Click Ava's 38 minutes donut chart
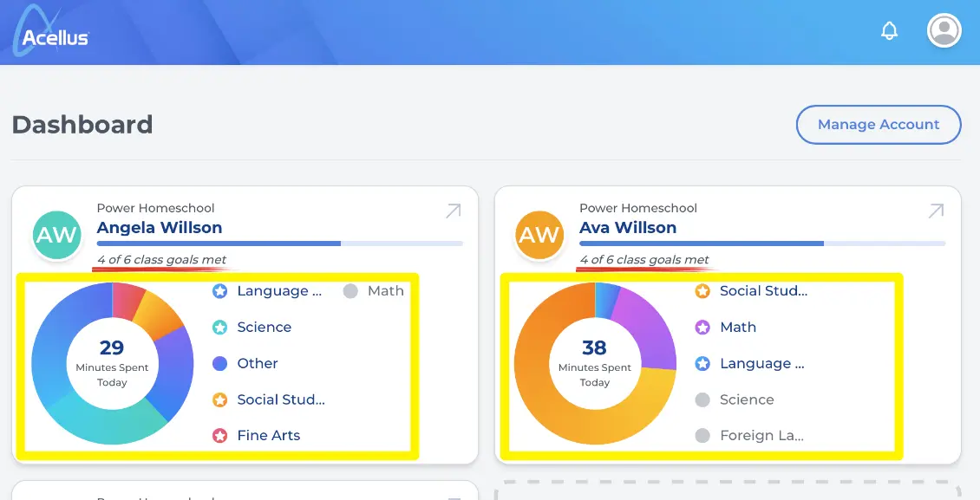Screen dimensions: 980x500 [595, 363]
